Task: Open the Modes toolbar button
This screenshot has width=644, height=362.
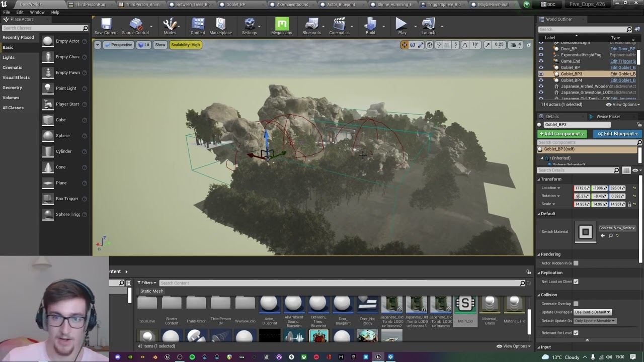Action: coord(170,27)
